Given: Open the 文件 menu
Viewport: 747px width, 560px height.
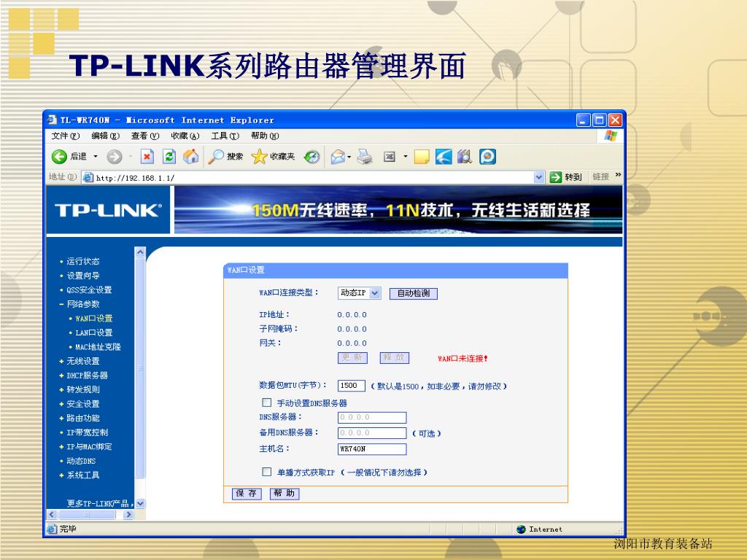Looking at the screenshot, I should pyautogui.click(x=65, y=136).
